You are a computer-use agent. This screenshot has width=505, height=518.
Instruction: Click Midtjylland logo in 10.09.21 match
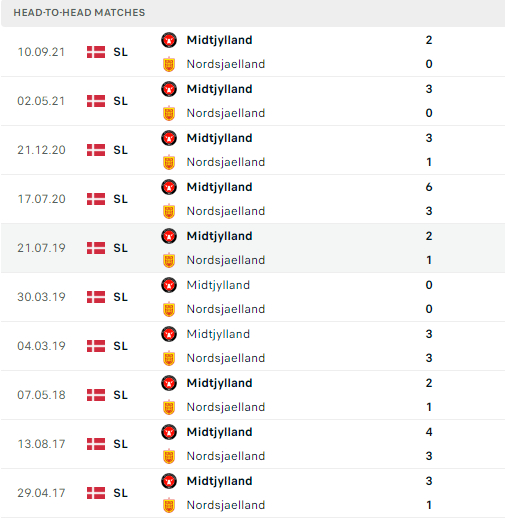coord(169,40)
